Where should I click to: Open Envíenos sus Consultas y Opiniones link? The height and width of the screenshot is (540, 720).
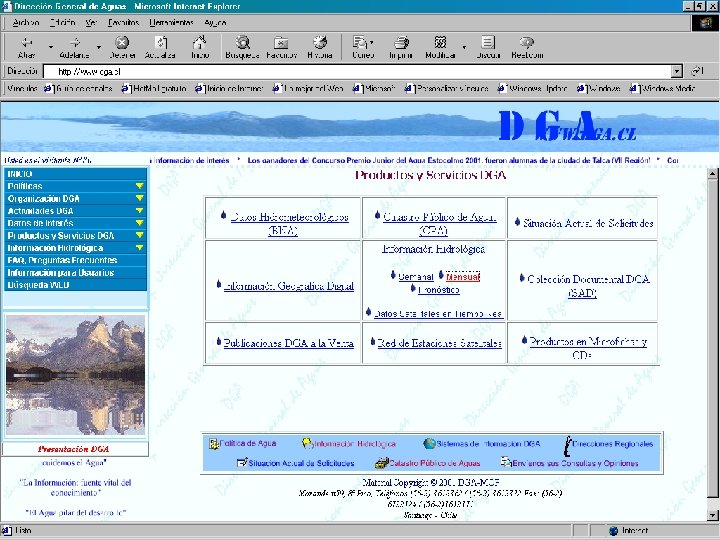[569, 463]
